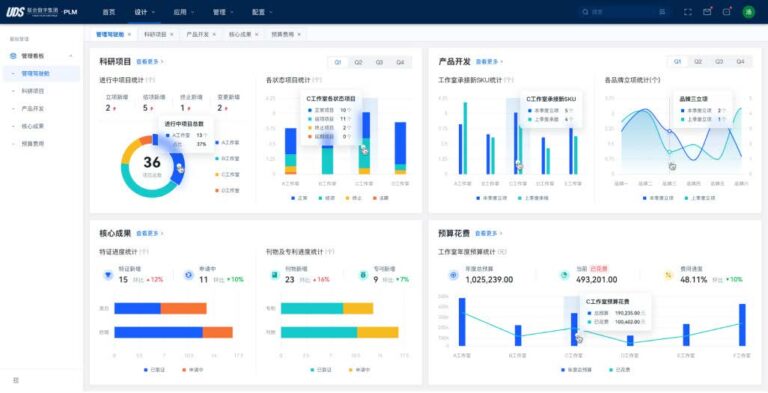The image size is (768, 393).
Task: Click A工作室 bar in the 预算花费 chart
Action: [462, 322]
